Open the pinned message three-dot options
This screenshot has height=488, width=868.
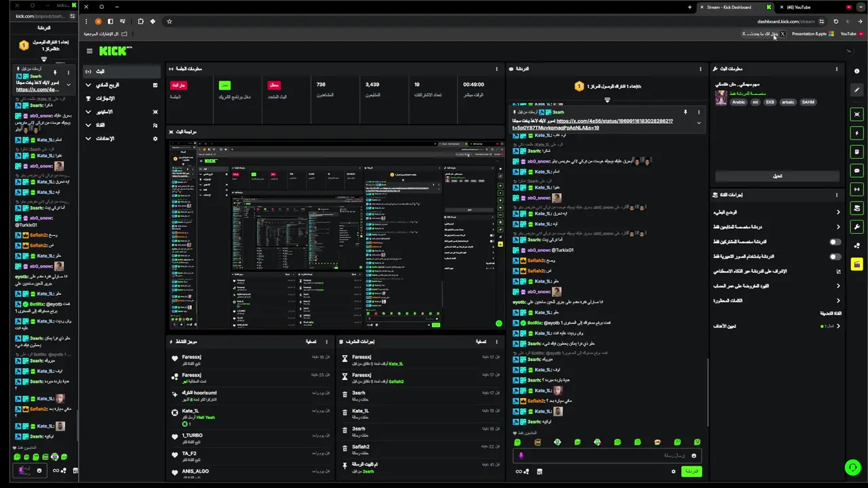pyautogui.click(x=698, y=112)
